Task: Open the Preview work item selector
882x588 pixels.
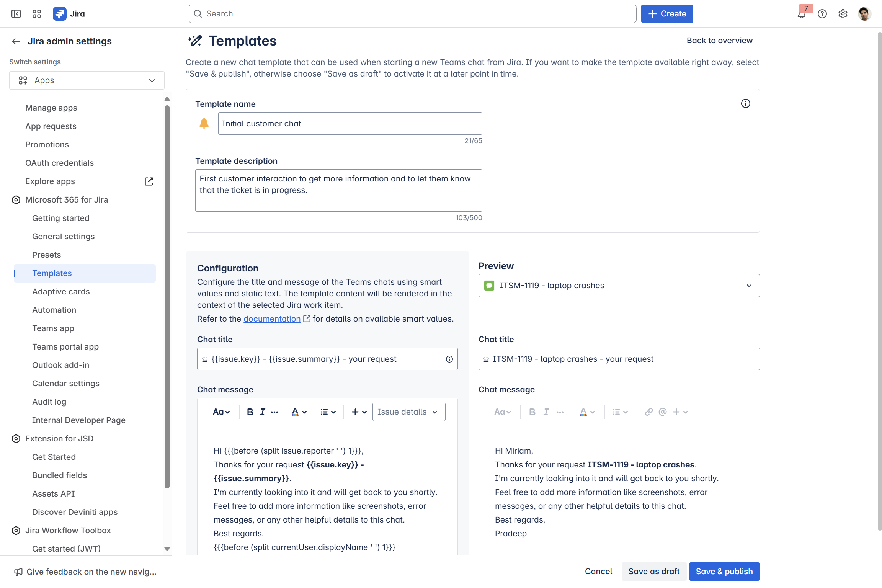Action: pyautogui.click(x=619, y=286)
